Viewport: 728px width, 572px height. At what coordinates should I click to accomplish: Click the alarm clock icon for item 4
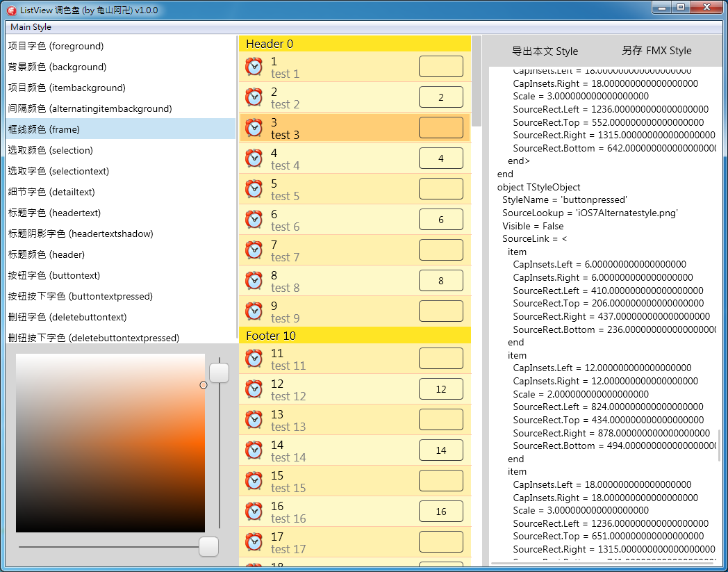(x=254, y=158)
